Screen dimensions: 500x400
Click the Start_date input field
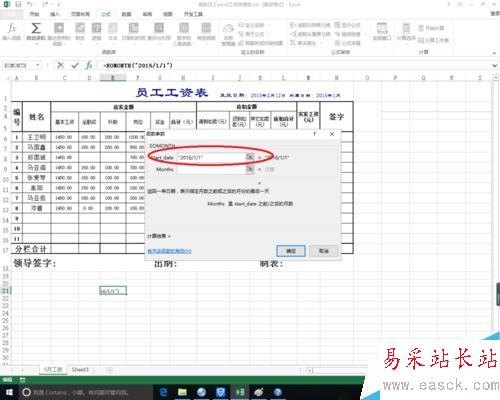coord(211,157)
